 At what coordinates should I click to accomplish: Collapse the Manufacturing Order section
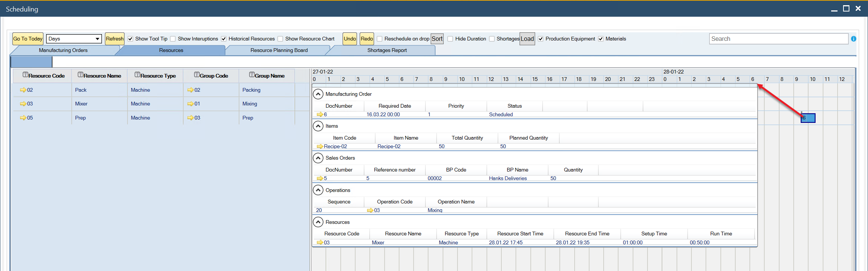(318, 94)
